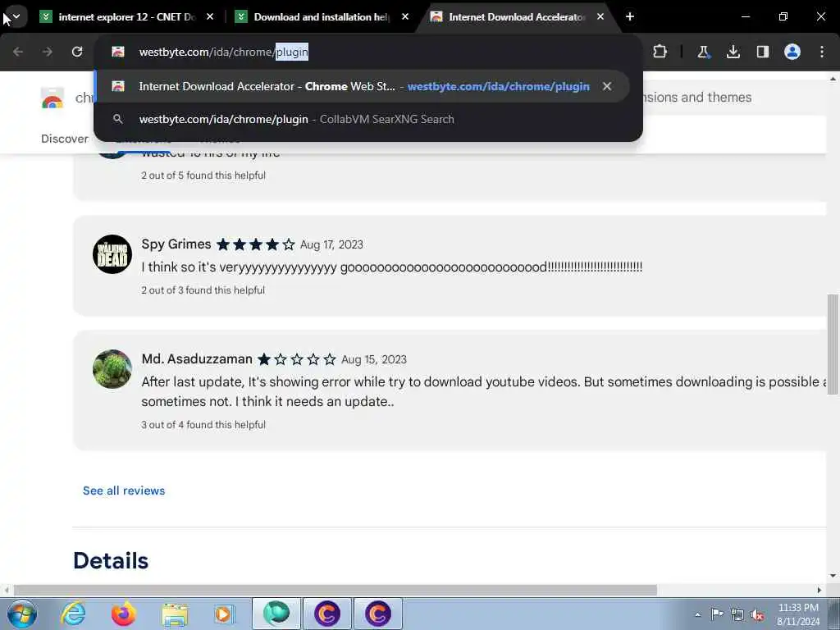Image resolution: width=840 pixels, height=630 pixels.
Task: Go back to previous page
Action: tap(18, 52)
